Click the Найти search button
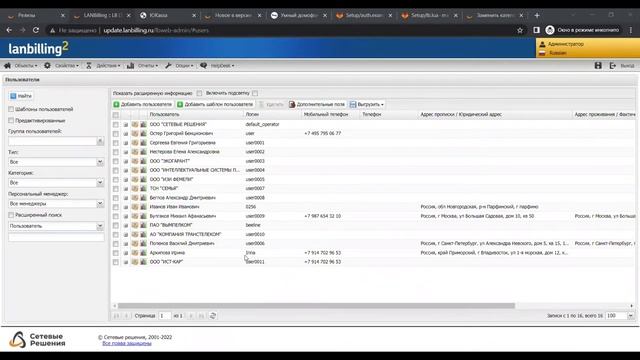 21,96
